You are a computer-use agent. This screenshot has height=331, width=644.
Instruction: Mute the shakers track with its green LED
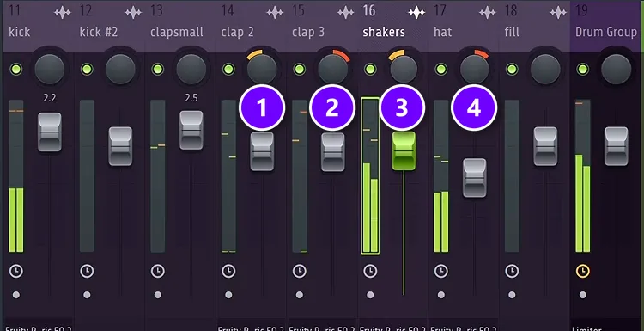370,69
